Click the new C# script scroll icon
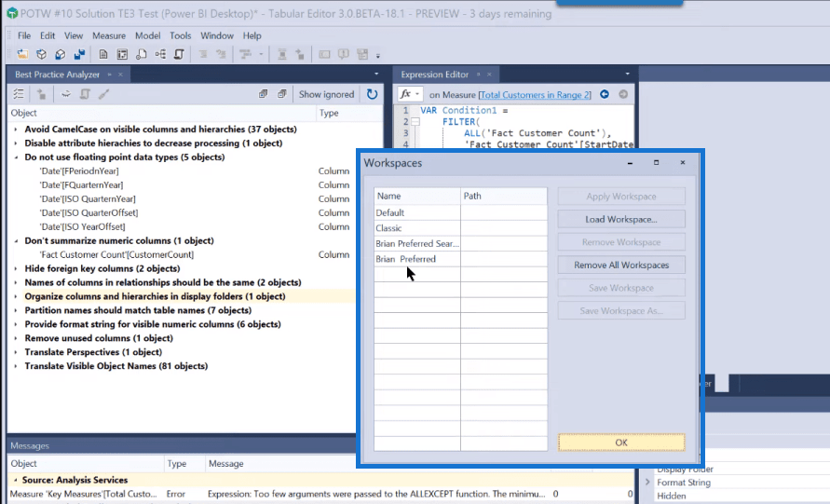 click(179, 54)
